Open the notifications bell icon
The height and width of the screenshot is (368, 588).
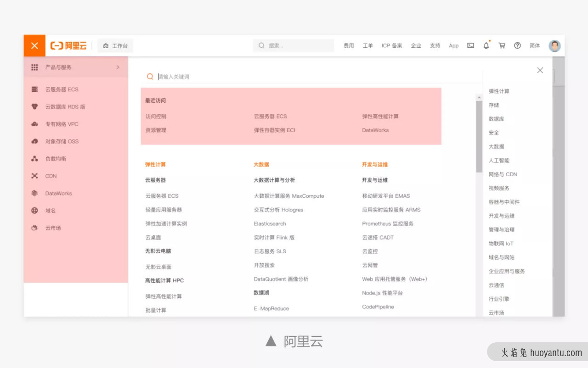pos(486,45)
